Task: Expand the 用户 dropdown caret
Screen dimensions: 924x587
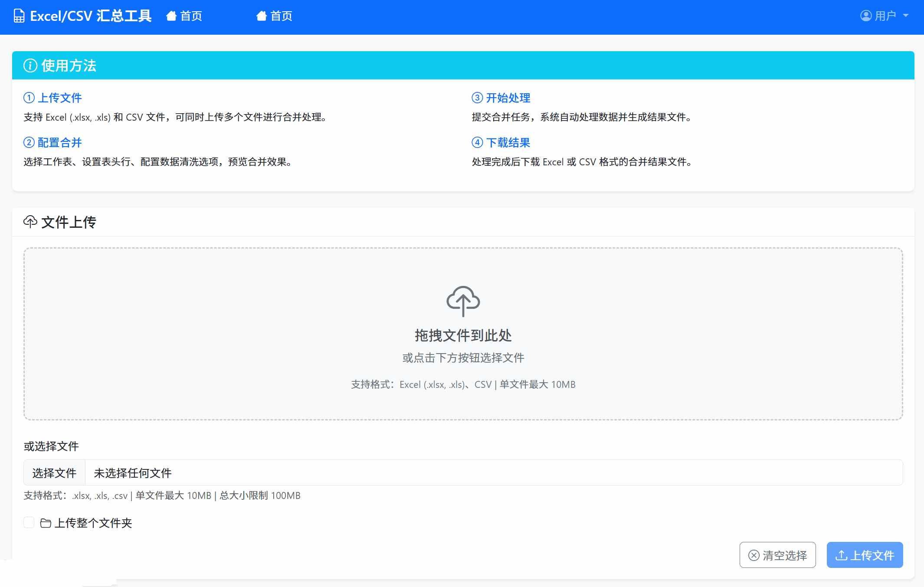Action: click(x=906, y=16)
